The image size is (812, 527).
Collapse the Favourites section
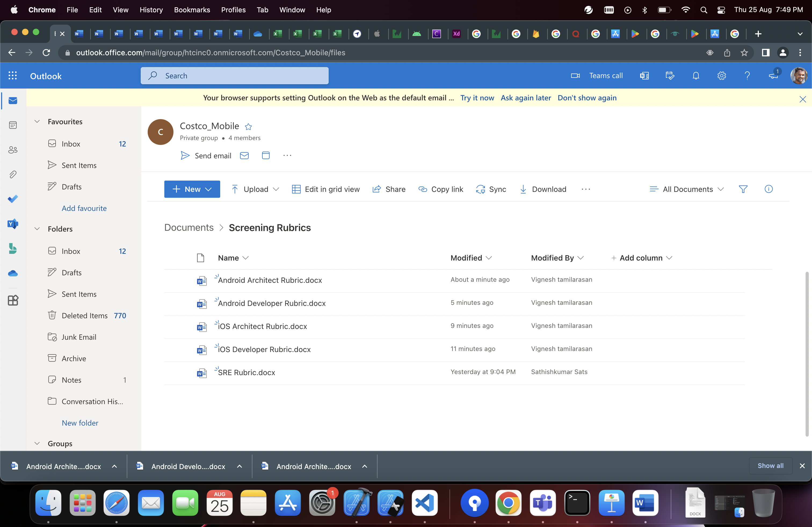[x=37, y=122]
